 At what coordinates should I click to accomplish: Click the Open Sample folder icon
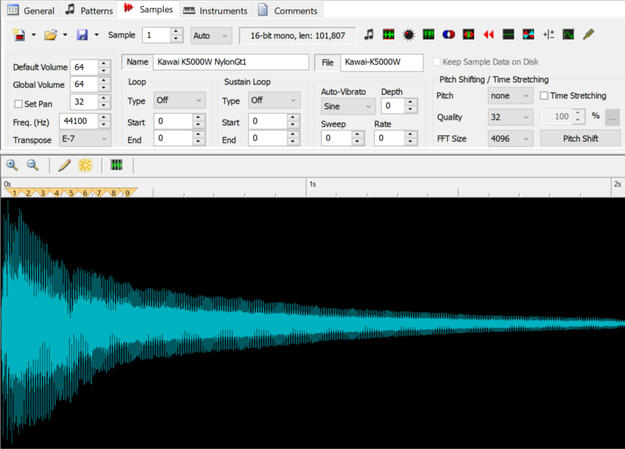50,35
